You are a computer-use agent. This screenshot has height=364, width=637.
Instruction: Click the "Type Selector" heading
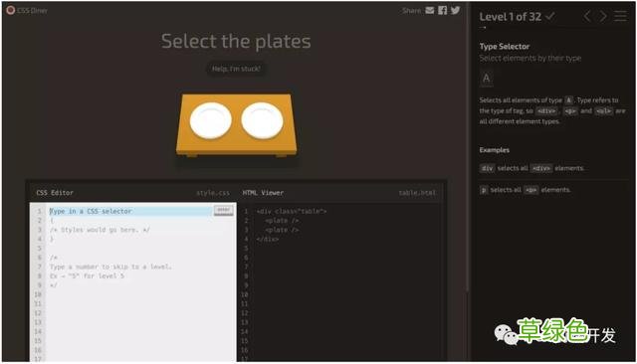[505, 47]
